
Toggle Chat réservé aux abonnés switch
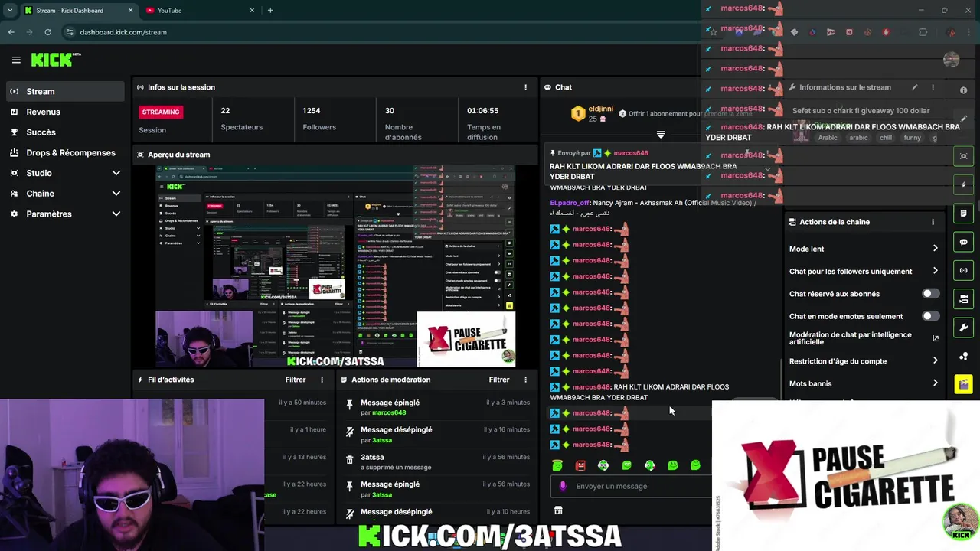click(x=930, y=294)
